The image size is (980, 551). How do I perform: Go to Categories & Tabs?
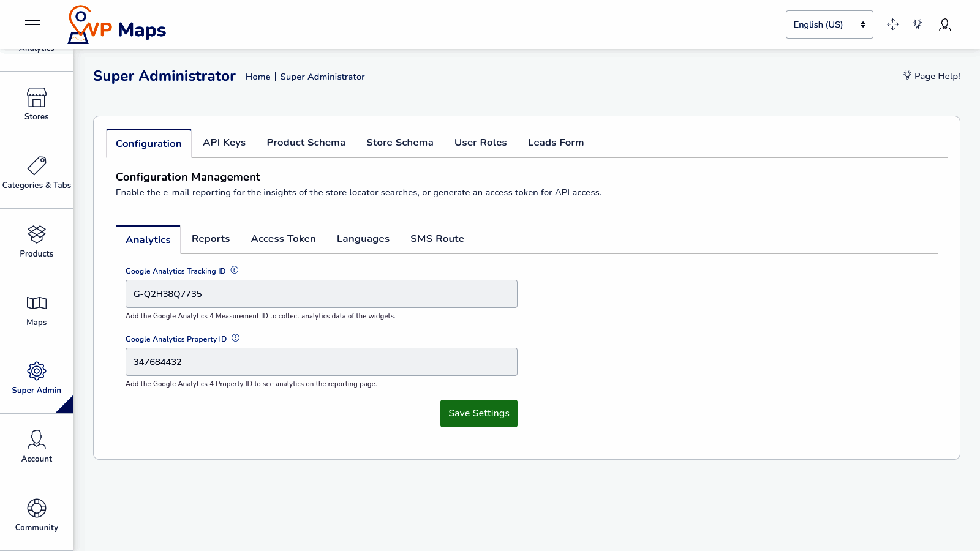click(37, 174)
